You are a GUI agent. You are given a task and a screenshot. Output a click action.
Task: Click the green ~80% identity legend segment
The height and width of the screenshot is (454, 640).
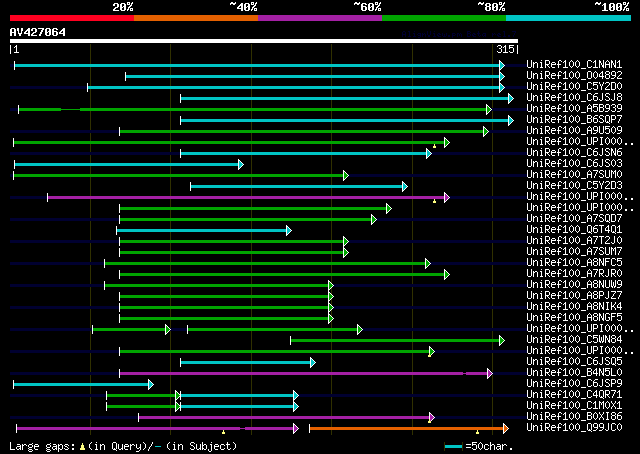pos(444,18)
